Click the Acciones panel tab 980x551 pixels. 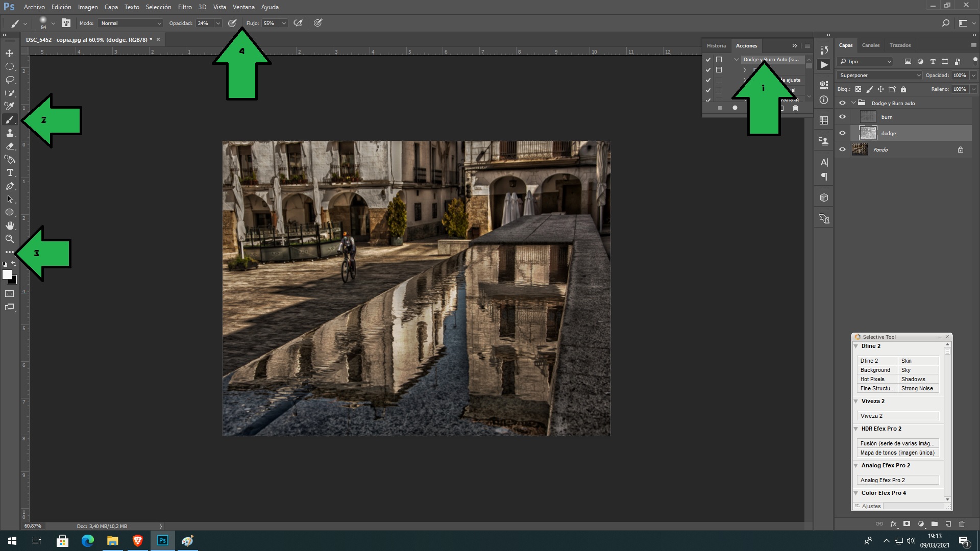745,45
